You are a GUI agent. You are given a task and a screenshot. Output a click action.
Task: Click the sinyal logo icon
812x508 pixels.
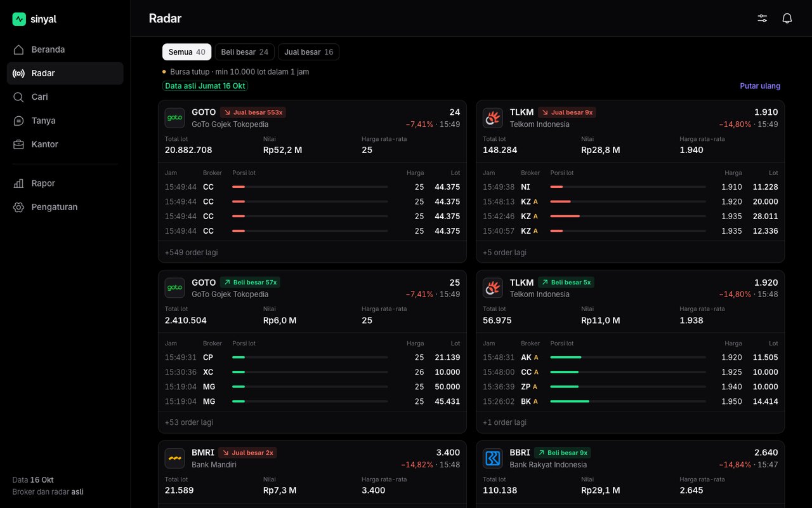point(19,19)
